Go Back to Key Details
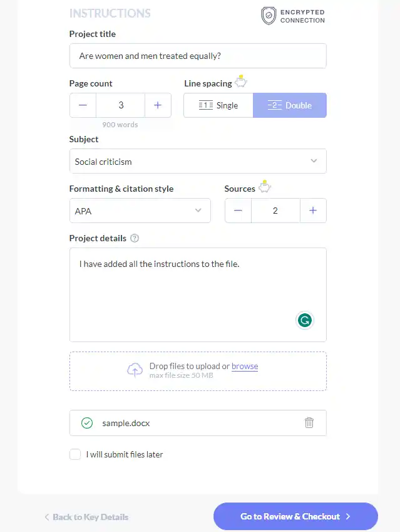Image resolution: width=400 pixels, height=532 pixels. pyautogui.click(x=86, y=517)
